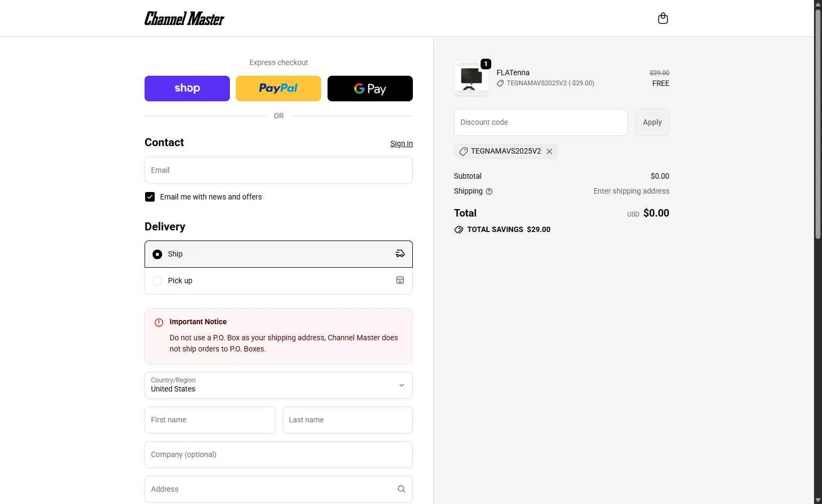Viewport: 822px width, 504px height.
Task: Click the Subtotal $0.00 amount
Action: pyautogui.click(x=660, y=176)
